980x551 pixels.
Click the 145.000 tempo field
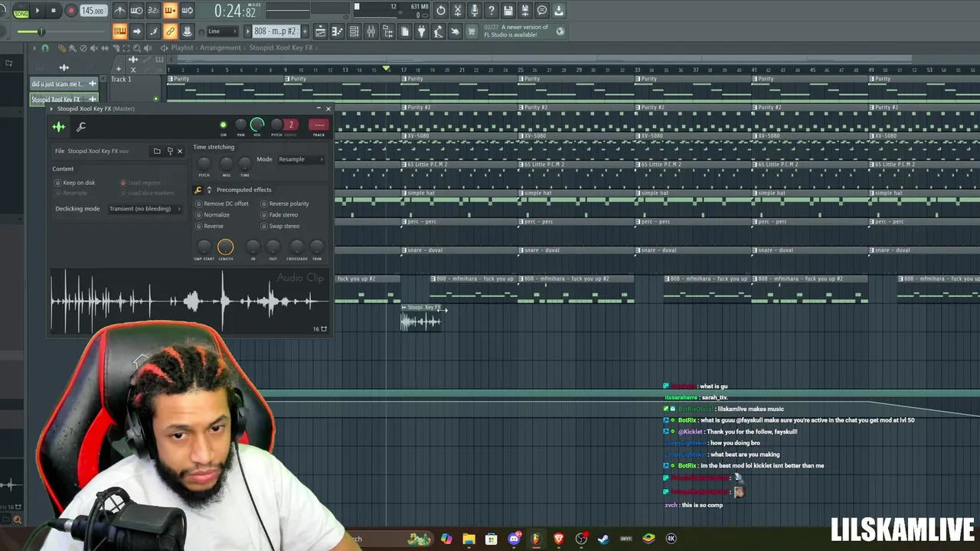(93, 11)
